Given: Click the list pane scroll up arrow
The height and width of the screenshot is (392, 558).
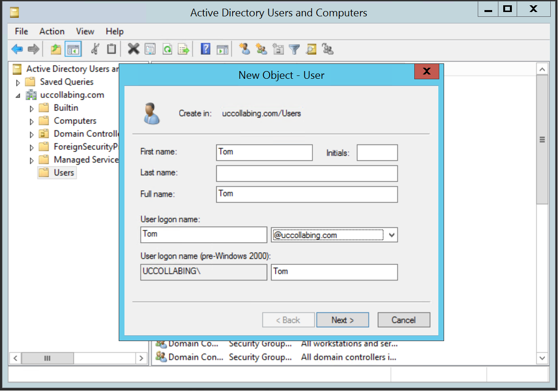Looking at the screenshot, I should click(x=542, y=69).
